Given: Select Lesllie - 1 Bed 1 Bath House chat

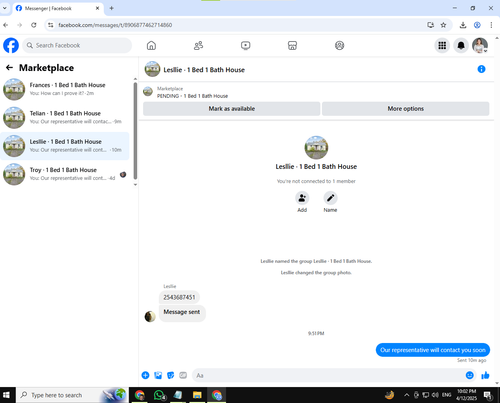Looking at the screenshot, I should 65,146.
